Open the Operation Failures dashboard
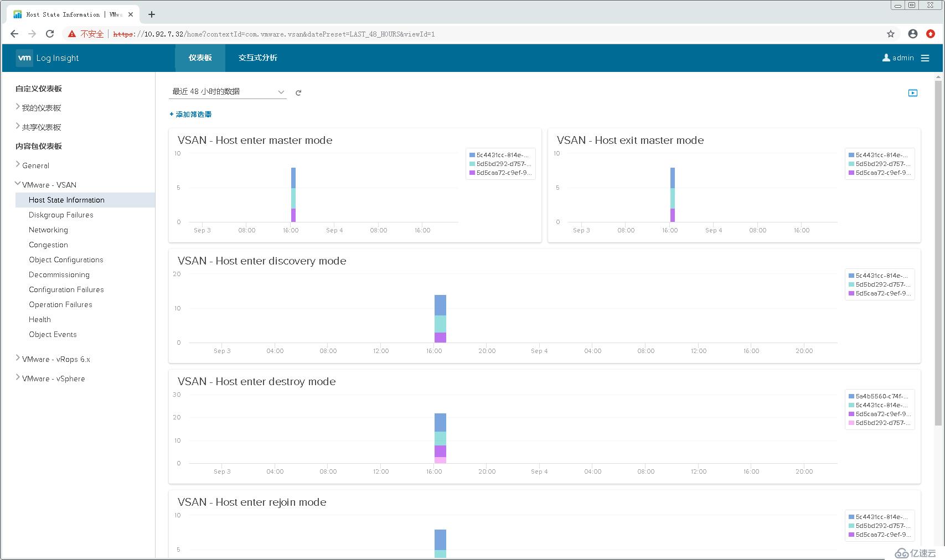The image size is (945, 560). (x=60, y=304)
